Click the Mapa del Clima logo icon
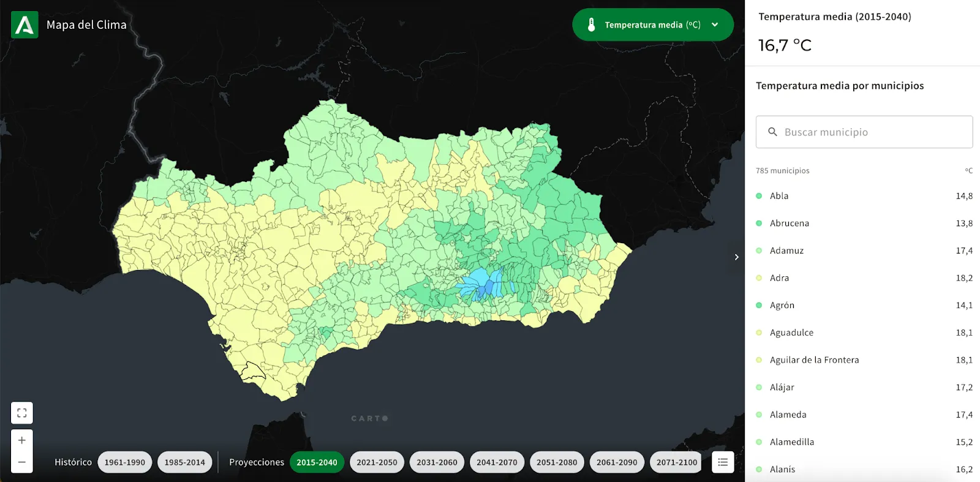Image resolution: width=980 pixels, height=482 pixels. 24,25
